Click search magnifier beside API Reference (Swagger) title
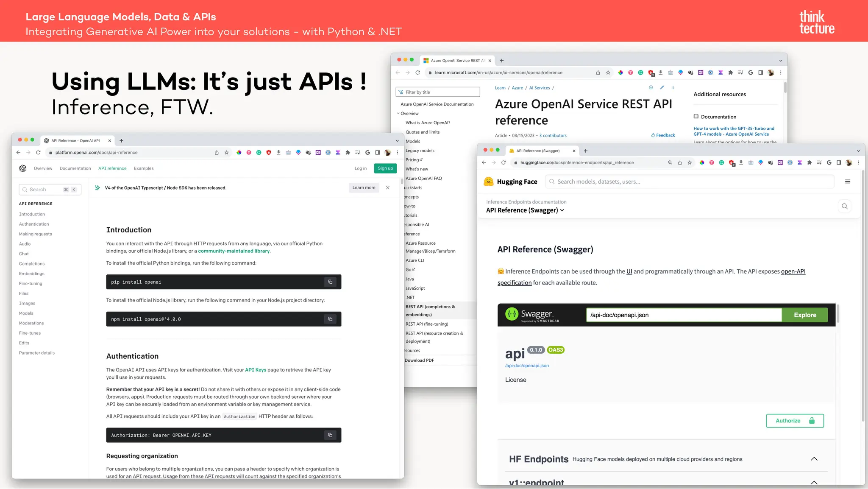The width and height of the screenshot is (868, 489). tap(845, 207)
